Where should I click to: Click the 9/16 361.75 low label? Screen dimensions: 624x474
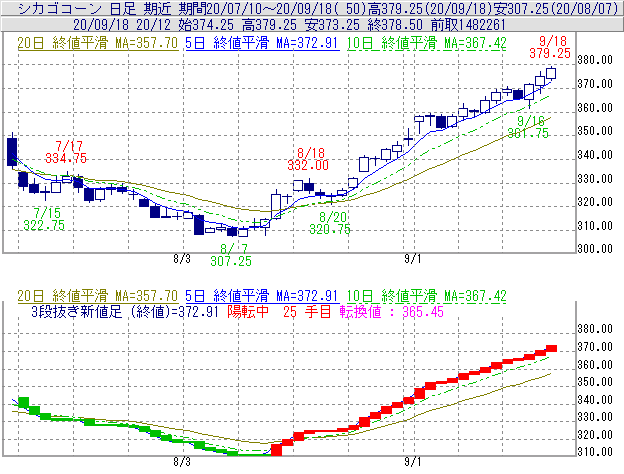(528, 127)
